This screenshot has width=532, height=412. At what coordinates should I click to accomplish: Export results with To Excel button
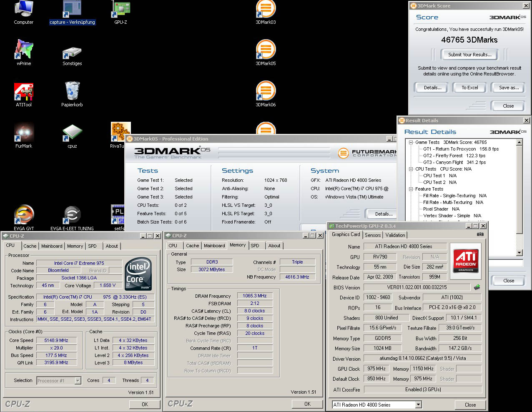pyautogui.click(x=470, y=88)
